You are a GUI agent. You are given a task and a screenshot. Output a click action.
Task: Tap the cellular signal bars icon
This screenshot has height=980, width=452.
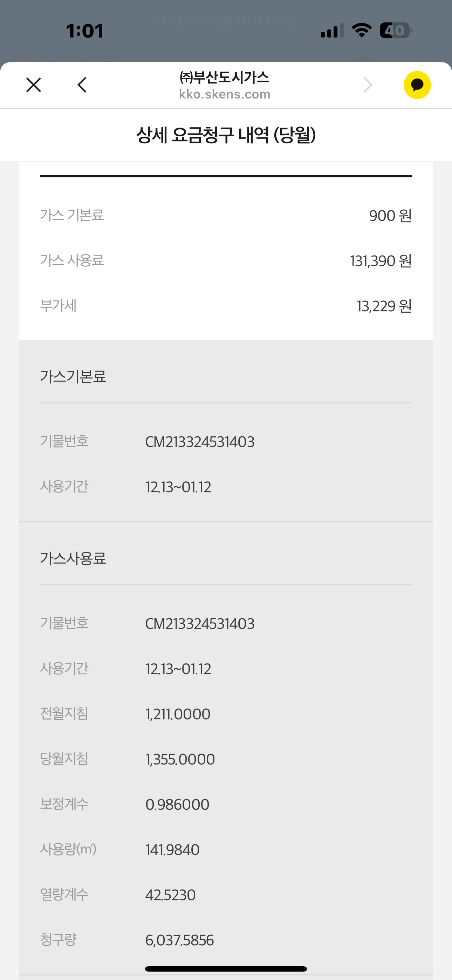[332, 30]
